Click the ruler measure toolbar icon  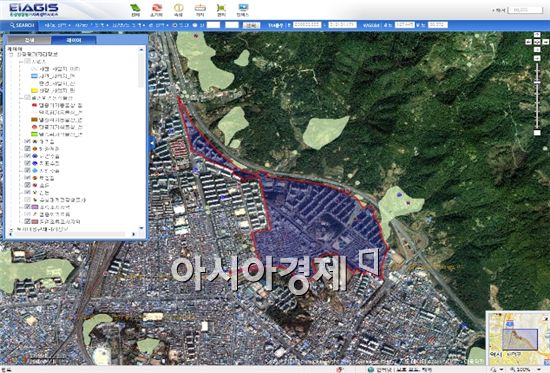(200, 9)
